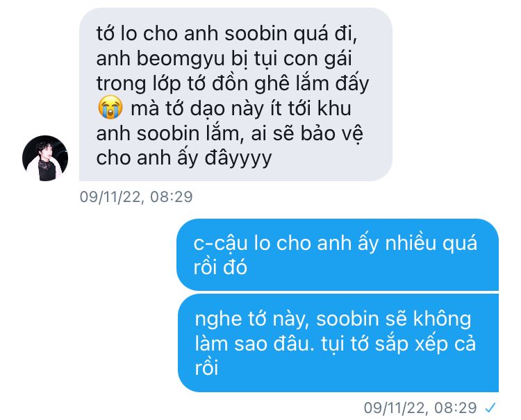Select the gray received message bubble
Viewport: 521px width, 420px height.
click(x=235, y=94)
